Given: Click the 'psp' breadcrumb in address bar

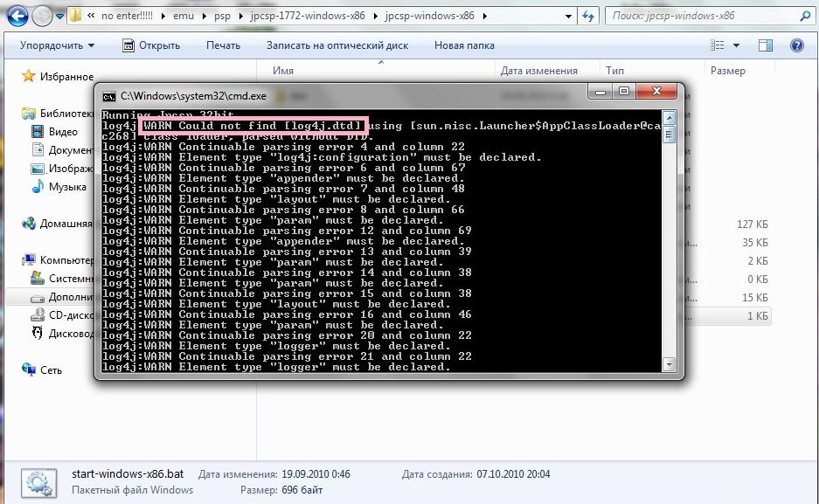Looking at the screenshot, I should (x=222, y=16).
